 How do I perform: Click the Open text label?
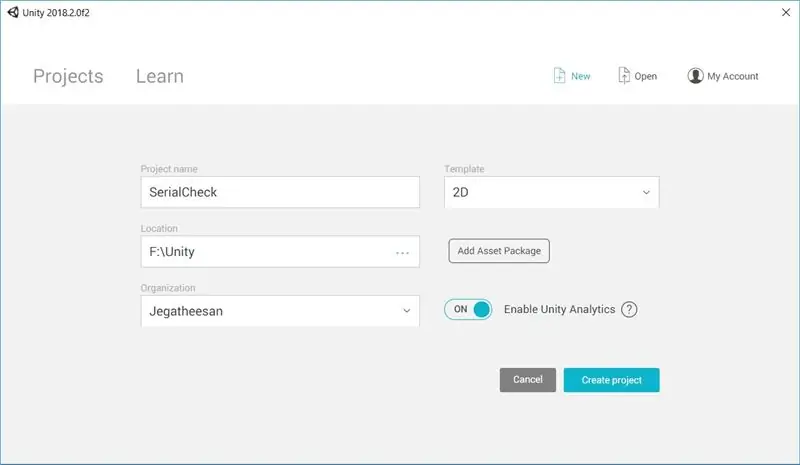(645, 76)
